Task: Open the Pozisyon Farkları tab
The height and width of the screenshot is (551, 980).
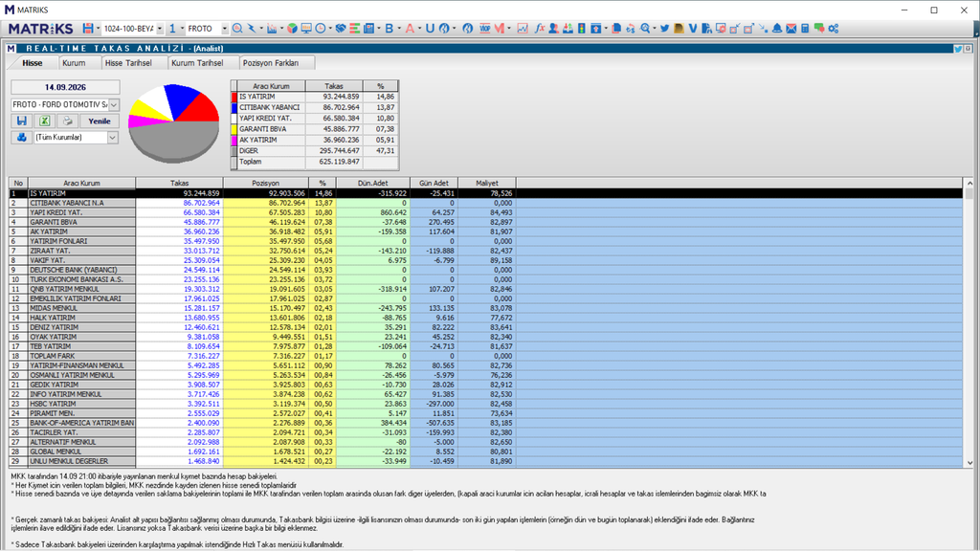Action: [x=271, y=63]
